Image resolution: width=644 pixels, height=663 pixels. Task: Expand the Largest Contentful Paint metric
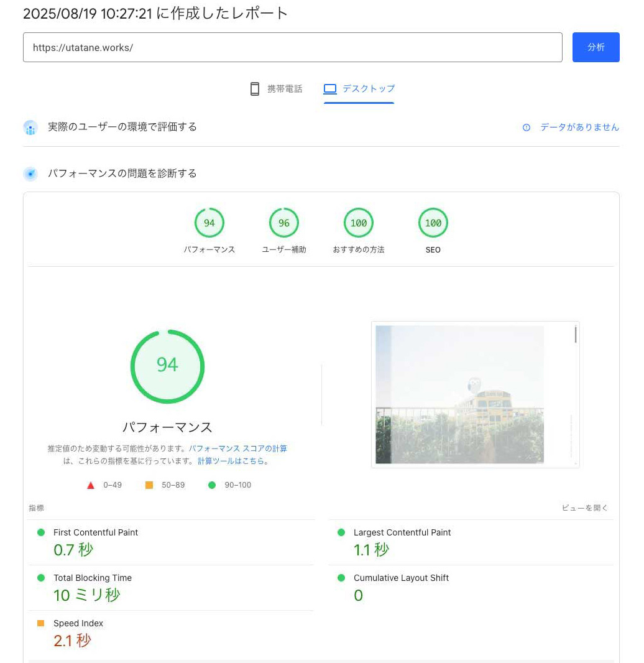[402, 532]
